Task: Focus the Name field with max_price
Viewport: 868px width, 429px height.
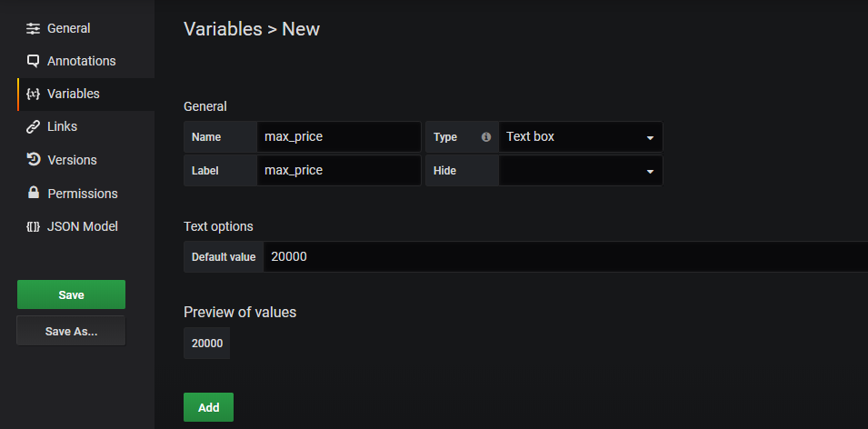Action: click(x=339, y=136)
